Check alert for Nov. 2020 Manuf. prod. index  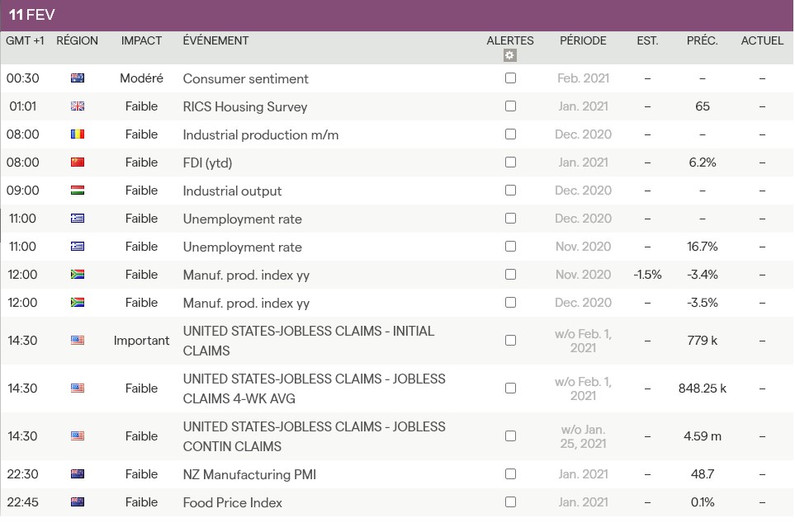point(510,274)
